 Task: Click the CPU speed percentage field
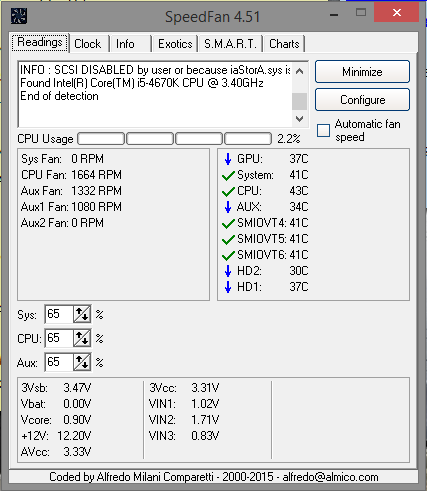pos(59,338)
